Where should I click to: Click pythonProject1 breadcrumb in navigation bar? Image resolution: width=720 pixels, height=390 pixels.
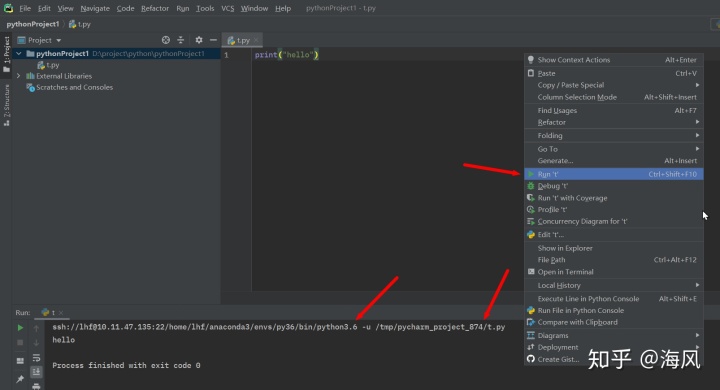[33, 24]
